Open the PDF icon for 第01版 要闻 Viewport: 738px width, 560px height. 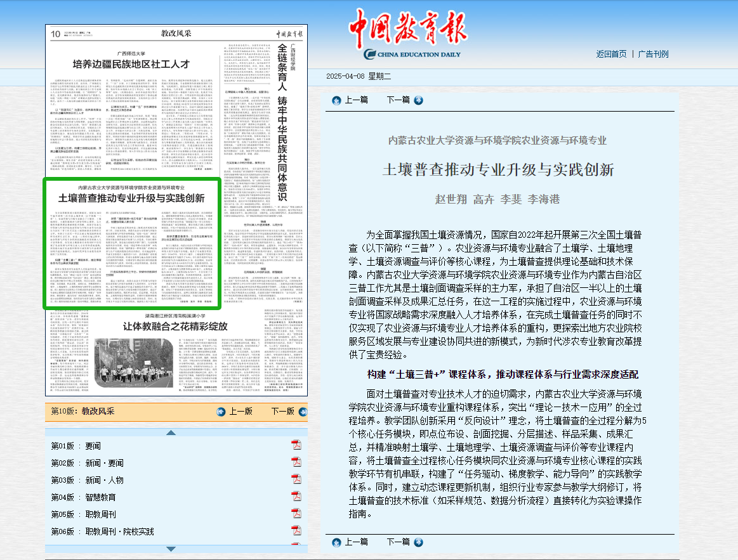coord(296,445)
